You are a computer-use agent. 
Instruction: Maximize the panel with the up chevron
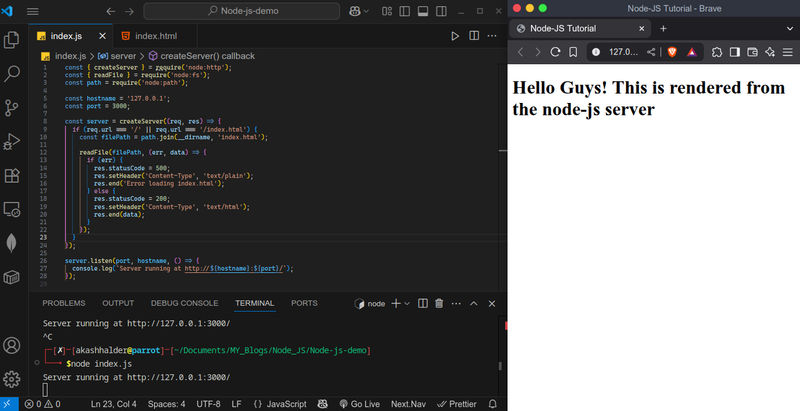pyautogui.click(x=473, y=303)
